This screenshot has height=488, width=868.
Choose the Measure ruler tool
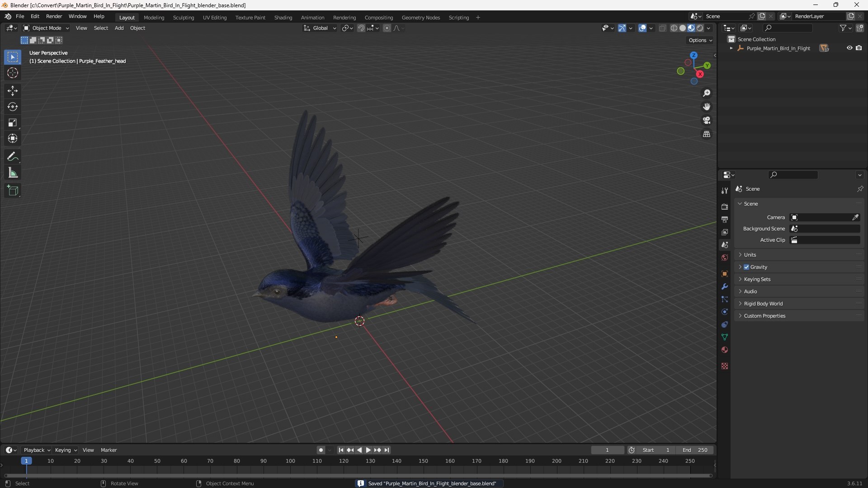tap(13, 173)
